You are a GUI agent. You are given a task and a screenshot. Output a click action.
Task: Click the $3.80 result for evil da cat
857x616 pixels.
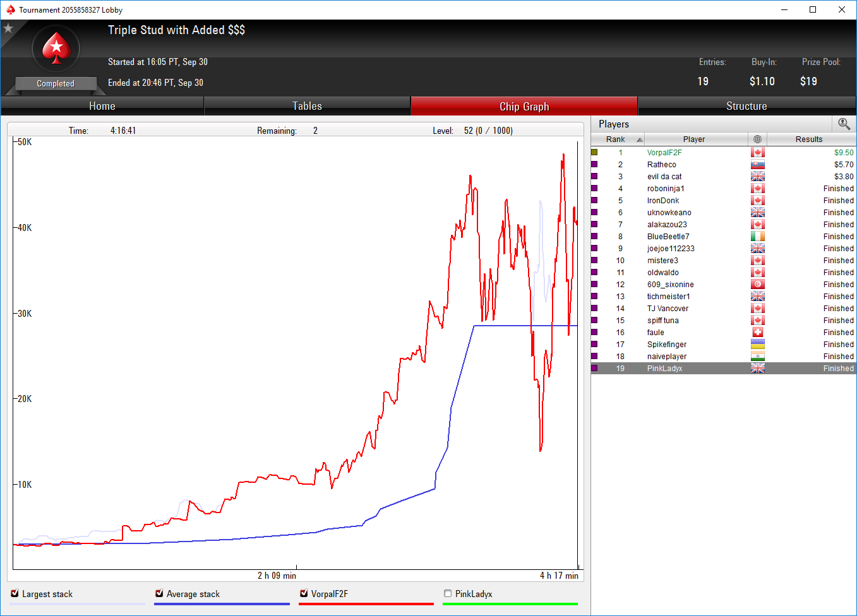[x=844, y=176]
